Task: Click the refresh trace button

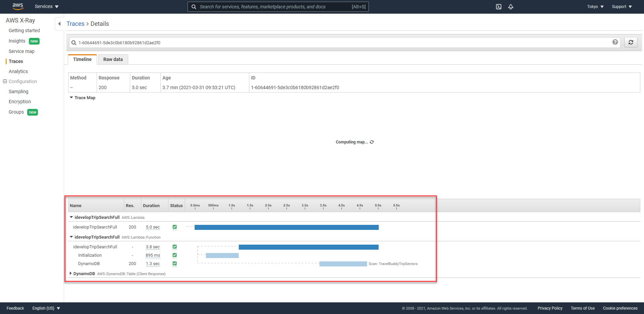Action: click(631, 42)
